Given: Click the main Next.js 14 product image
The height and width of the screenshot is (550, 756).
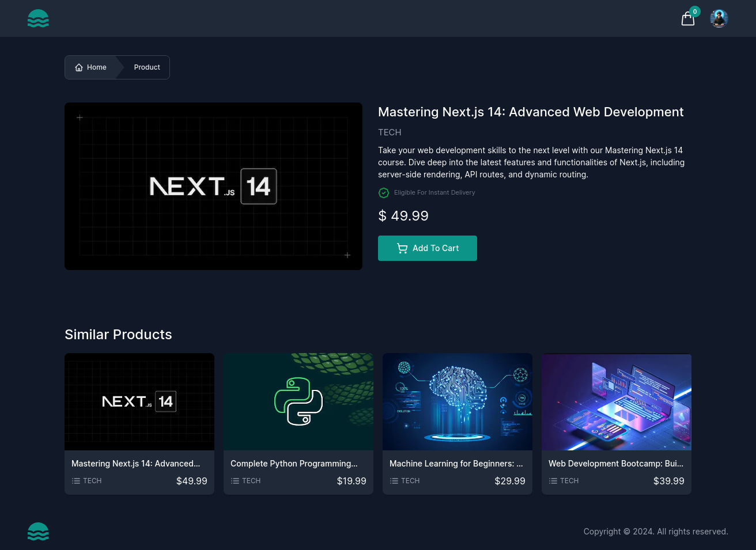Looking at the screenshot, I should tap(213, 186).
